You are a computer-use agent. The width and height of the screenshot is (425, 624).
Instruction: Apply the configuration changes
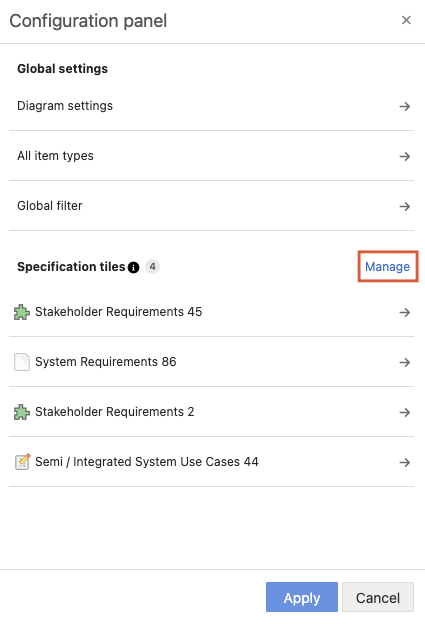pos(302,597)
